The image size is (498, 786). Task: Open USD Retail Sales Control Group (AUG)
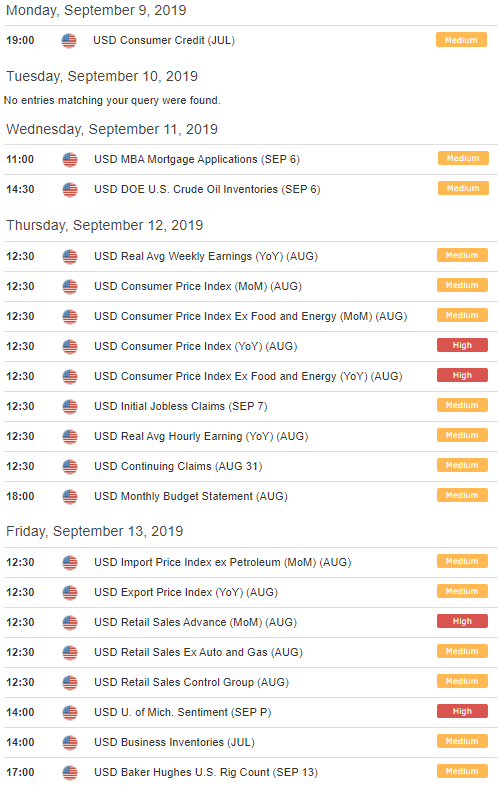coord(191,683)
